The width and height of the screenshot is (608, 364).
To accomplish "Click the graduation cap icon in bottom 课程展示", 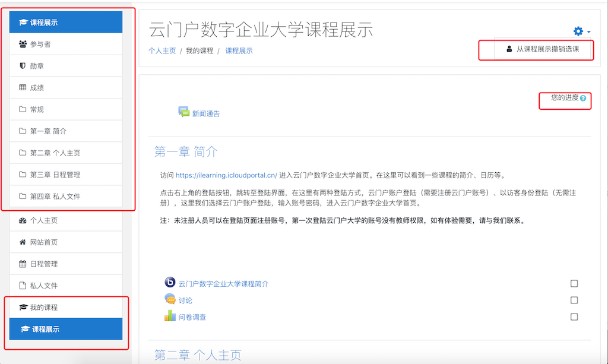I will pos(25,329).
